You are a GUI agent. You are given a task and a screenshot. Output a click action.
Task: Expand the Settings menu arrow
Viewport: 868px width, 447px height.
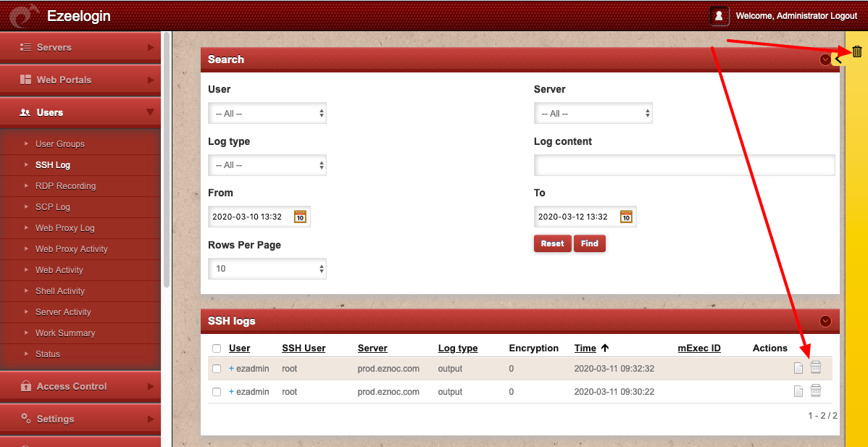[151, 418]
